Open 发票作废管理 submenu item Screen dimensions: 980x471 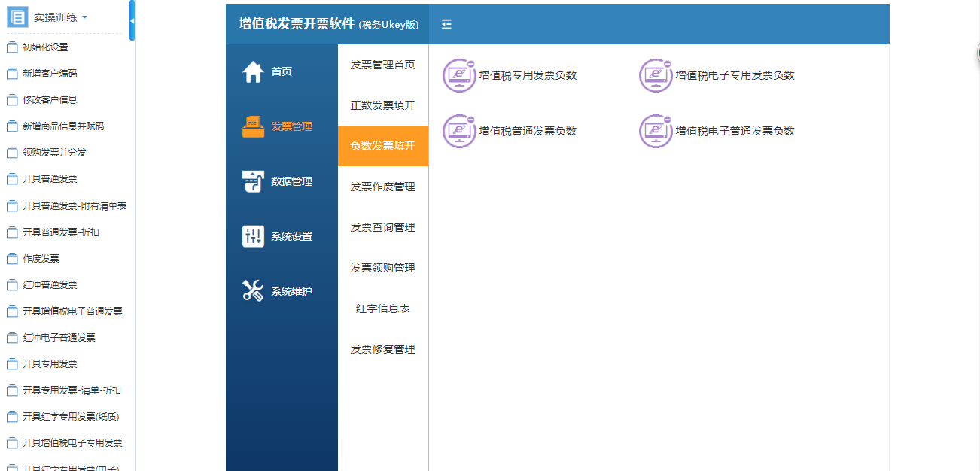click(383, 187)
